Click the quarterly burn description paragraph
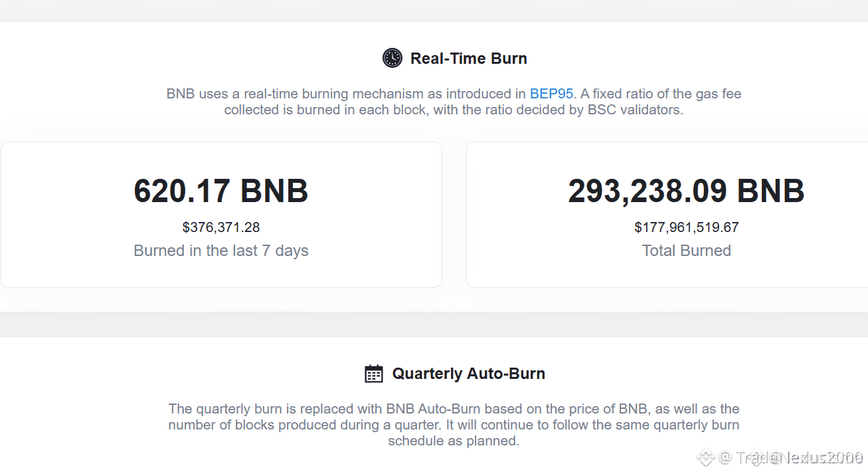The image size is (868, 474). pos(454,425)
